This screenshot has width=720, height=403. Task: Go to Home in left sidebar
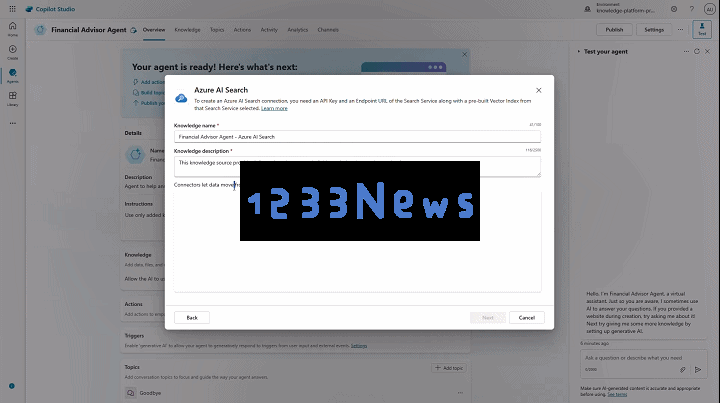pos(12,28)
